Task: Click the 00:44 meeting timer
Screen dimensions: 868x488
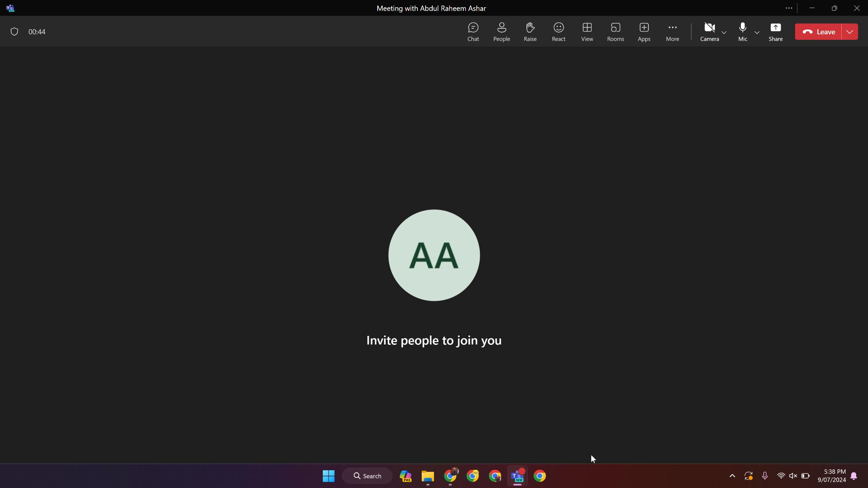Action: pyautogui.click(x=37, y=32)
